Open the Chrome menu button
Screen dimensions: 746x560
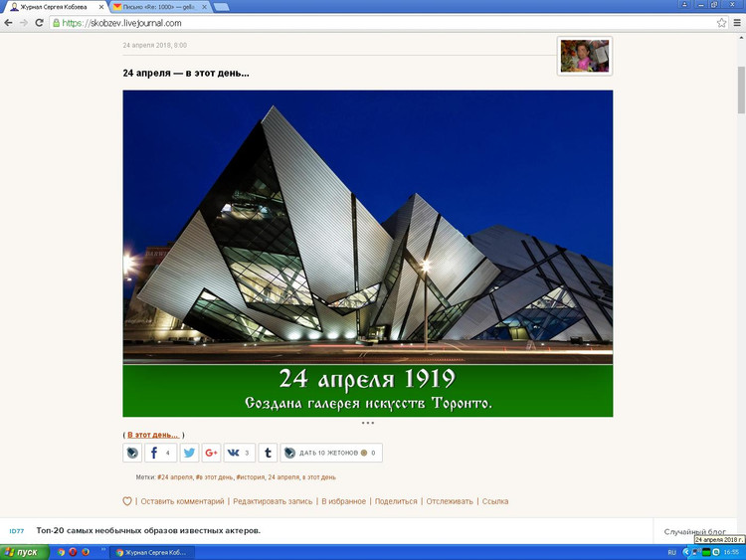736,23
